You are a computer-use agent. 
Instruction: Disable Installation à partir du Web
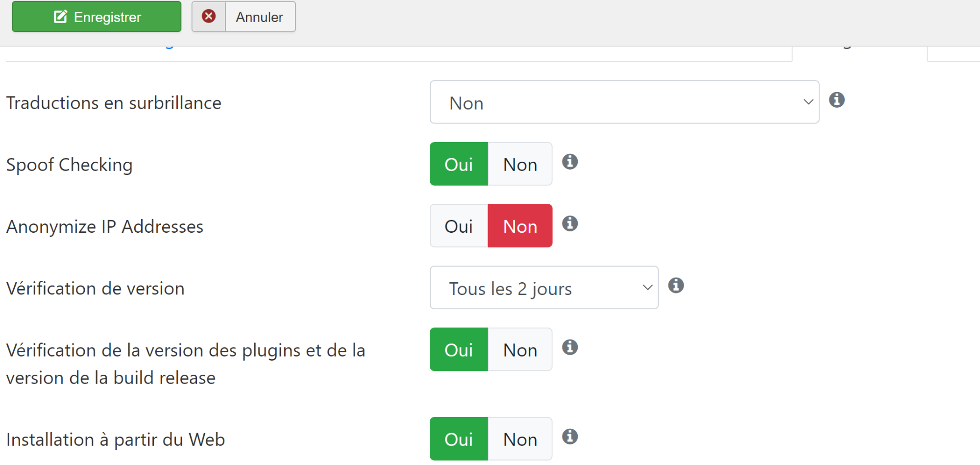[520, 439]
